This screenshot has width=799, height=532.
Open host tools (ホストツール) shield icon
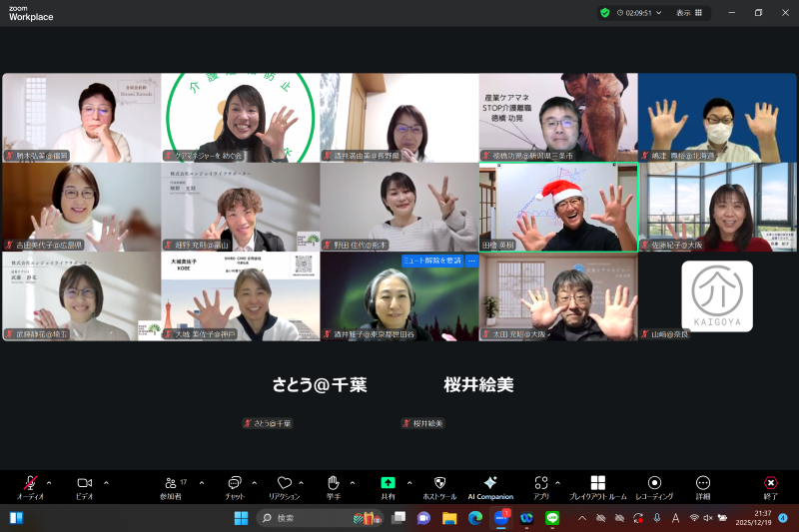click(x=439, y=485)
